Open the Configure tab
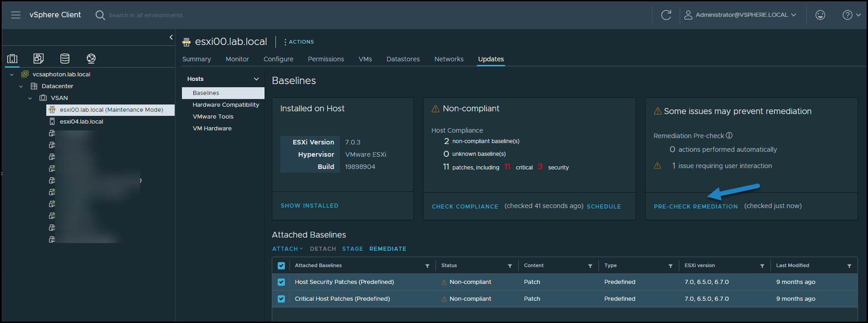The width and height of the screenshot is (868, 323). coord(279,59)
